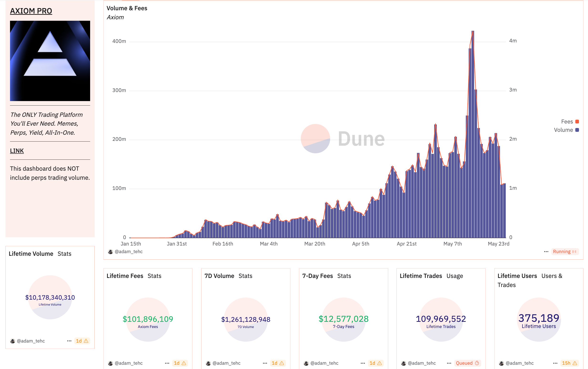Click @adam_tehc author on 7-Day Fees card

(x=324, y=363)
